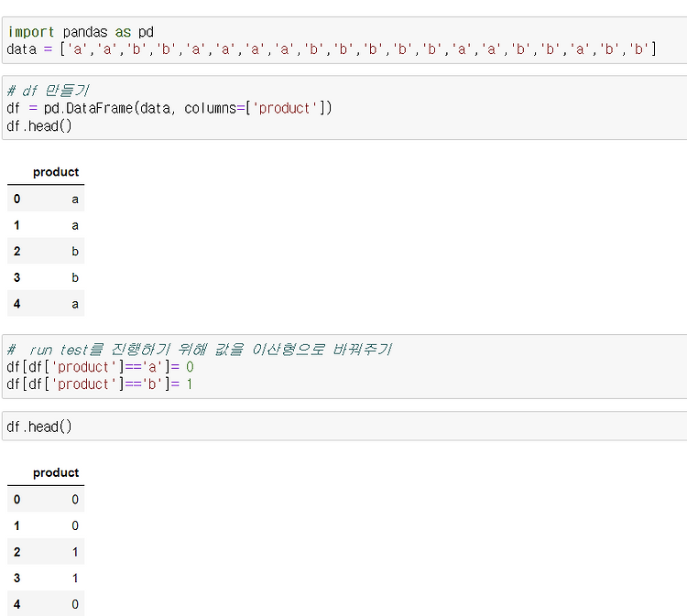687x616 pixels.
Task: Click the run test conversion code cell
Action: 344,366
